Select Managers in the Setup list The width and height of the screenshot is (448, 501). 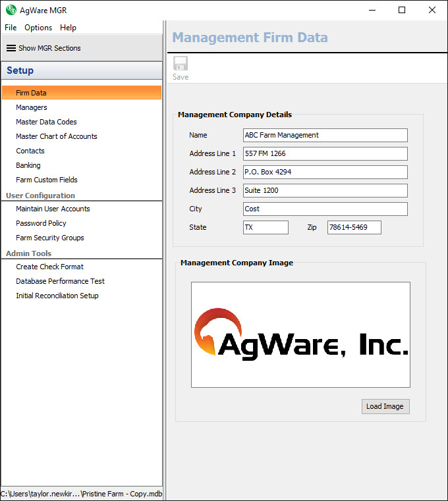pyautogui.click(x=32, y=107)
